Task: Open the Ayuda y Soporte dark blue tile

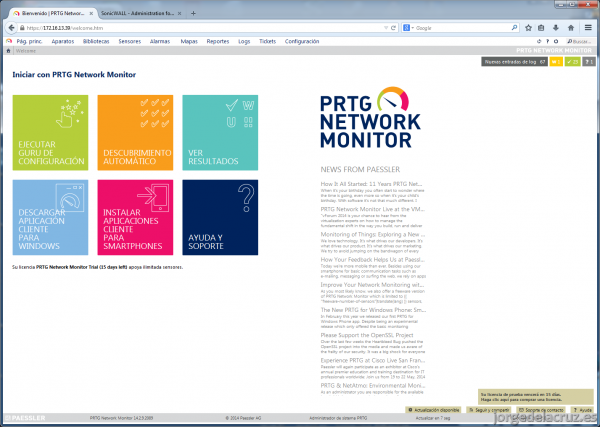Action: (220, 217)
